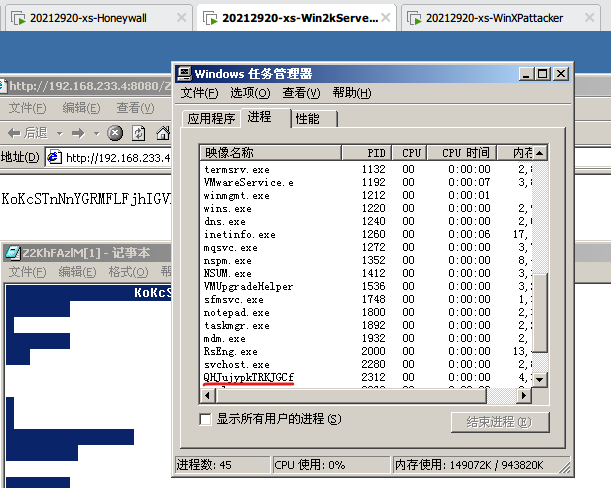Click the WinXPattacker VM tab icon
The image size is (611, 488).
414,18
